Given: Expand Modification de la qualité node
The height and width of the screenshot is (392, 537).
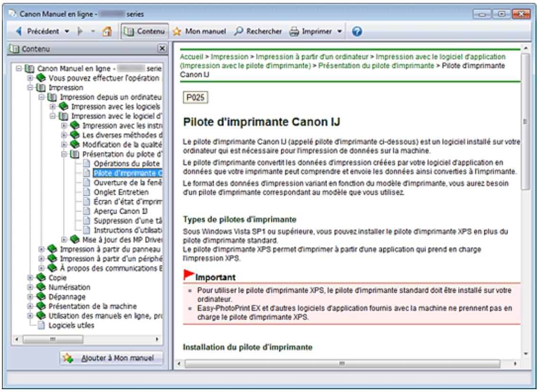Looking at the screenshot, I should click(x=64, y=145).
